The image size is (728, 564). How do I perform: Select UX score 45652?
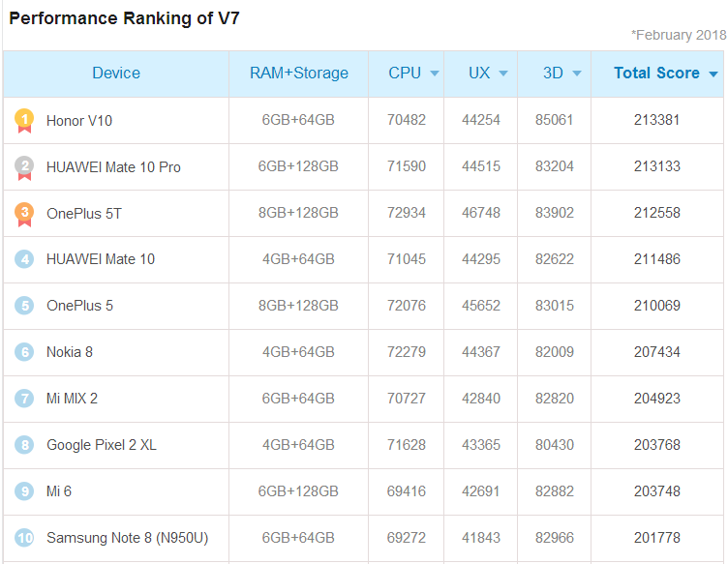point(480,306)
